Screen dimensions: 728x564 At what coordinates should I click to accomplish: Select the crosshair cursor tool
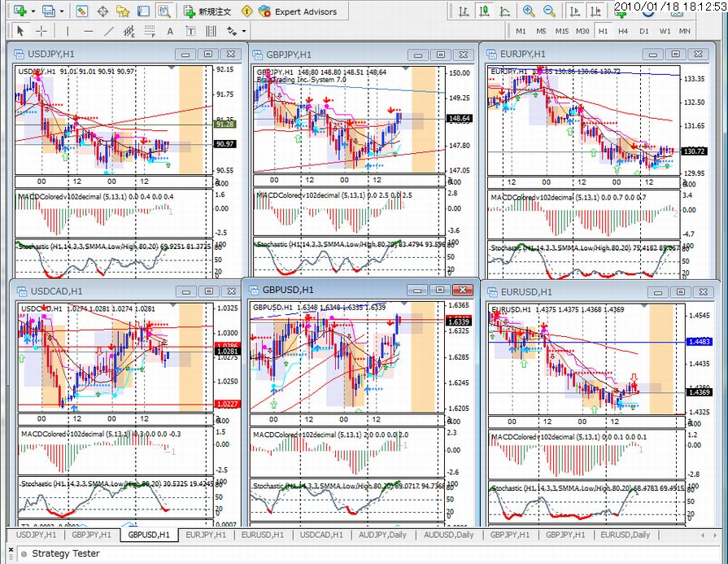pos(41,31)
